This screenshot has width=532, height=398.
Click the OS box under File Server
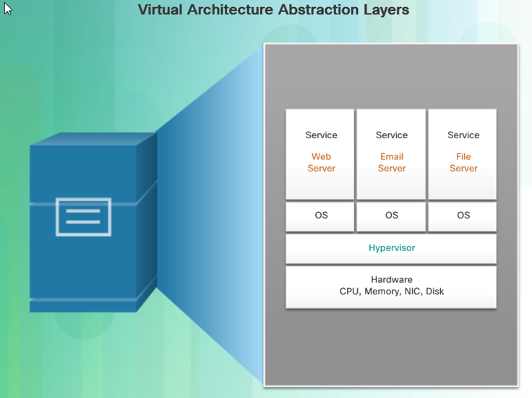pyautogui.click(x=463, y=216)
